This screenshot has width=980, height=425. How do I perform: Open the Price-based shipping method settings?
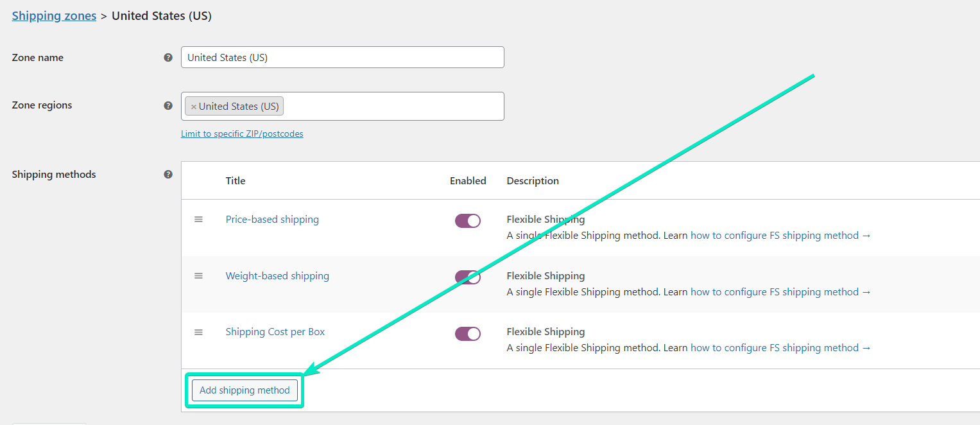(272, 220)
